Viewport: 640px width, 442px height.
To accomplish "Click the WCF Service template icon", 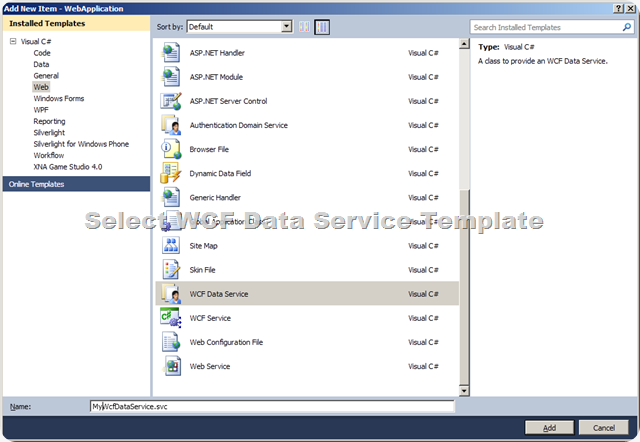I will (171, 318).
